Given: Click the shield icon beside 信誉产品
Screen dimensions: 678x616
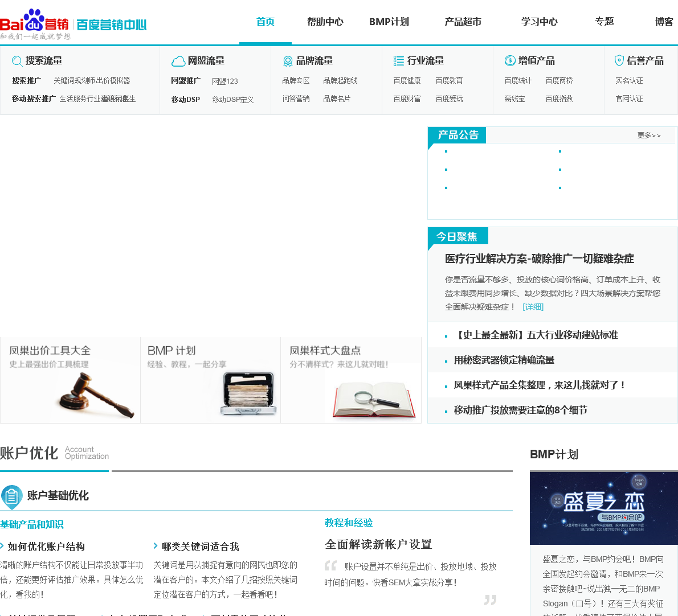Looking at the screenshot, I should pos(619,60).
